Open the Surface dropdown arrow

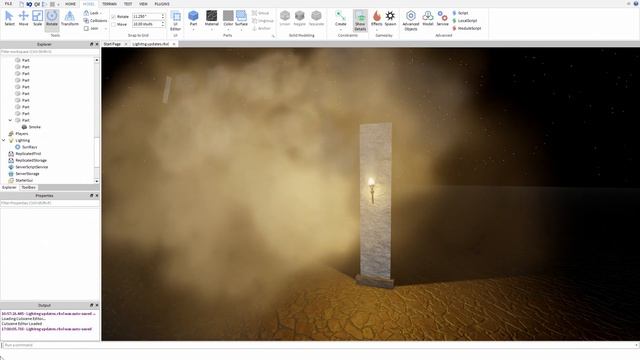point(241,29)
